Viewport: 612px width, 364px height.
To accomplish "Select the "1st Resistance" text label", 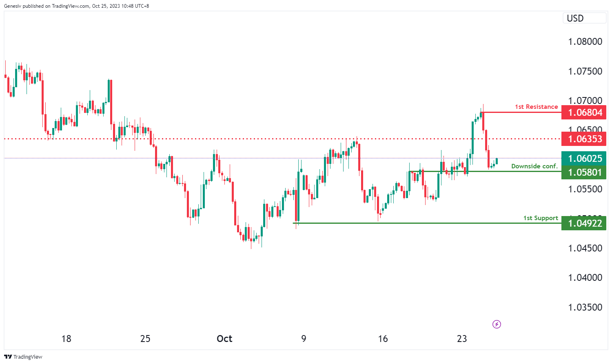I will coord(536,107).
